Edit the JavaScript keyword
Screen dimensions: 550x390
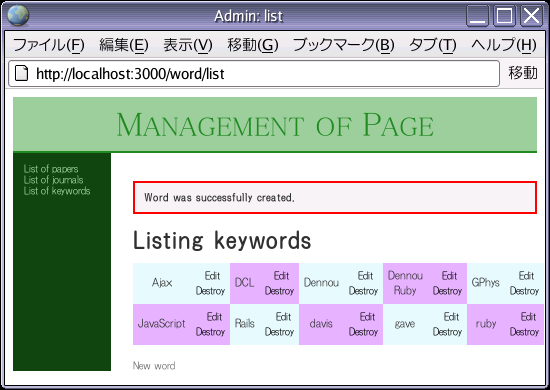[214, 317]
